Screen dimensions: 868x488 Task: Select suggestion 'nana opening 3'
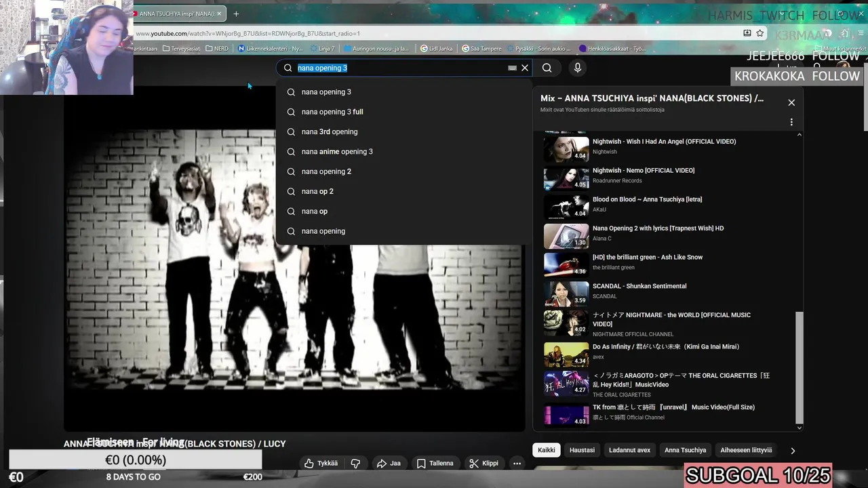[x=403, y=92]
